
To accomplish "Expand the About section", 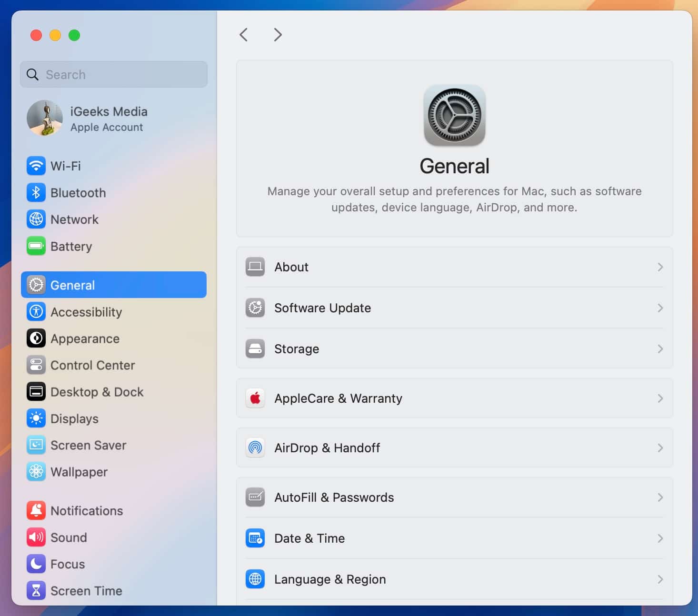I will tap(660, 267).
